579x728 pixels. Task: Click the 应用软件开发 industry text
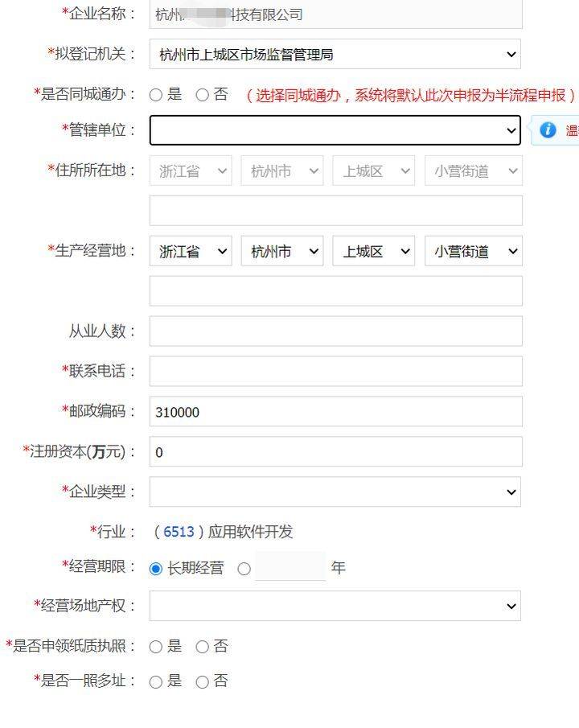(250, 532)
